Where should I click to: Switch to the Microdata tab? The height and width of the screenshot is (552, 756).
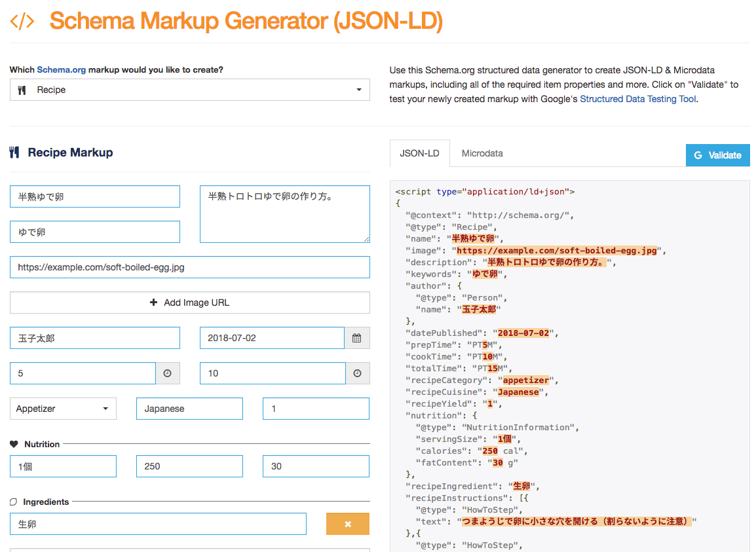point(482,153)
